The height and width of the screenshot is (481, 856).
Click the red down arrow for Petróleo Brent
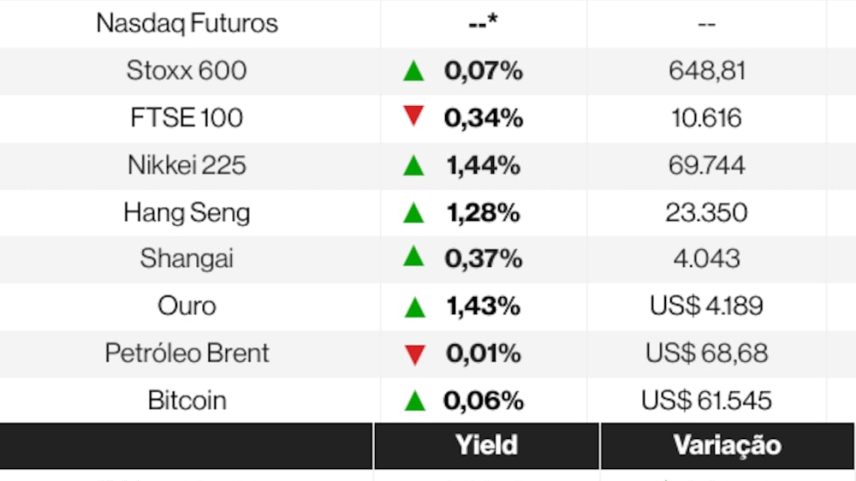coord(414,354)
